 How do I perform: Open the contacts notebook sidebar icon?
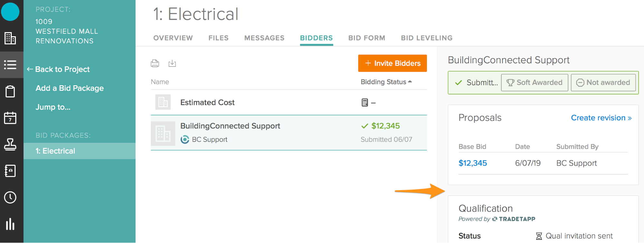(10, 171)
